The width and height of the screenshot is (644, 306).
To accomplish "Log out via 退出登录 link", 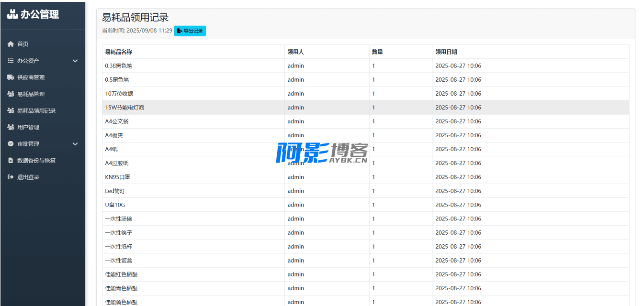I will (x=28, y=177).
